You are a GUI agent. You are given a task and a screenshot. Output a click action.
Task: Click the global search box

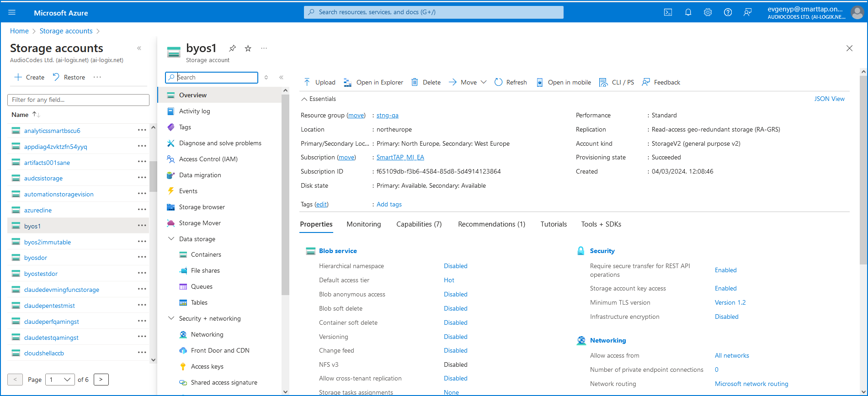pyautogui.click(x=433, y=12)
